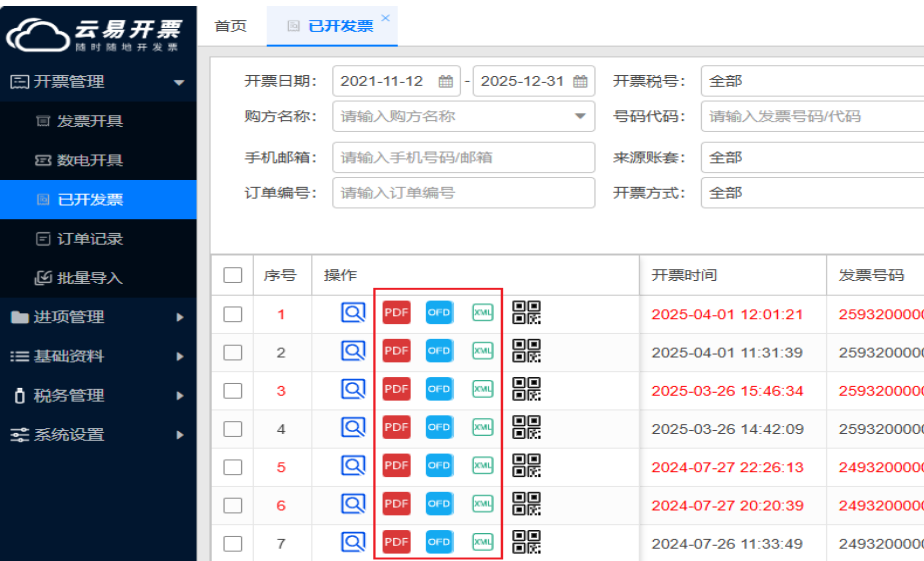Viewport: 924px width, 561px height.
Task: Click the OFD icon in row 7
Action: (439, 542)
